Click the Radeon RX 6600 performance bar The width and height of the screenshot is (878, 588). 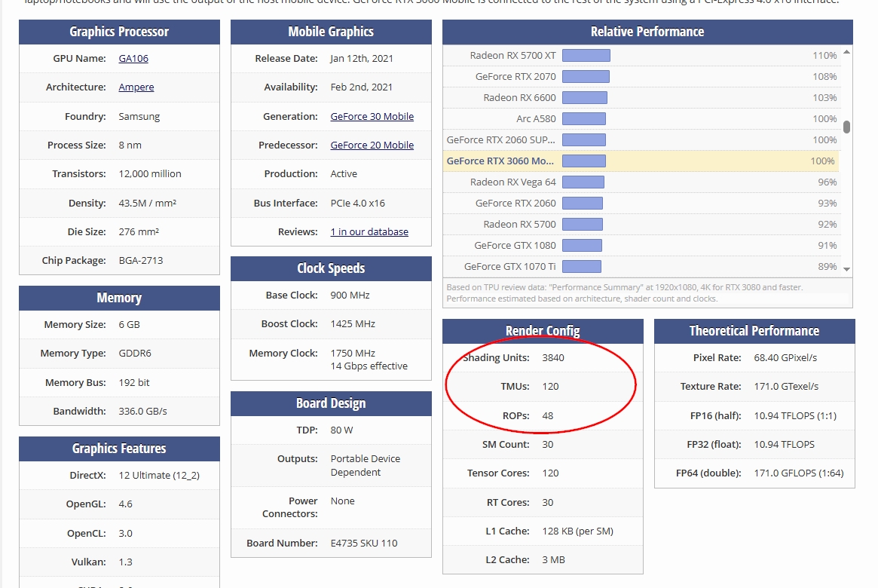coord(585,97)
